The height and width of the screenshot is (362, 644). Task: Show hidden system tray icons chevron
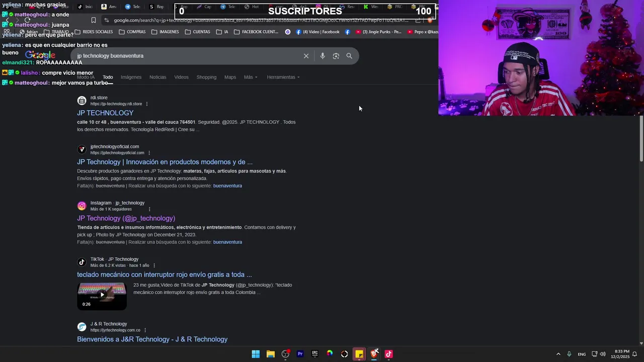click(x=558, y=354)
